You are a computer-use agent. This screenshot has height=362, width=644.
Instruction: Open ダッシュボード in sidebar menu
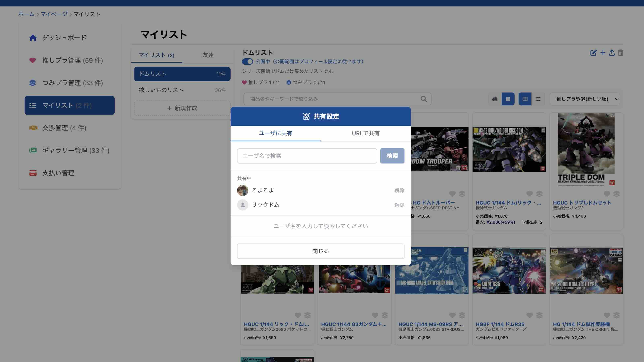(69, 38)
